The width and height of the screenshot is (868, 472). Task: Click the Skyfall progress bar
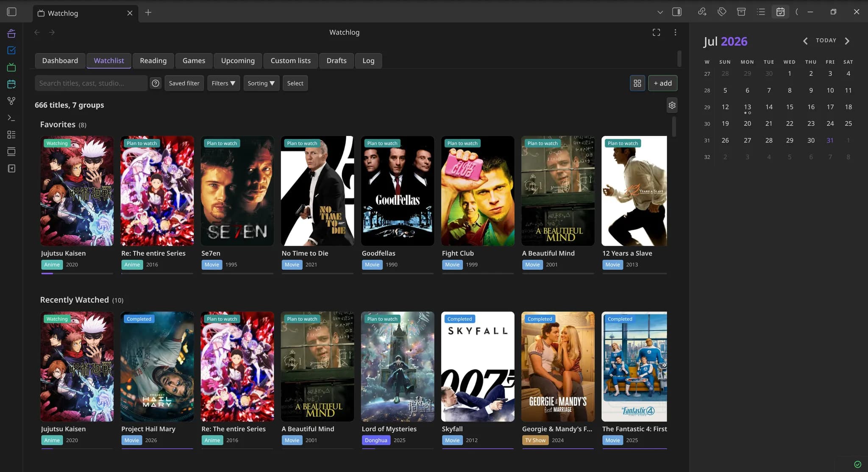[478, 449]
